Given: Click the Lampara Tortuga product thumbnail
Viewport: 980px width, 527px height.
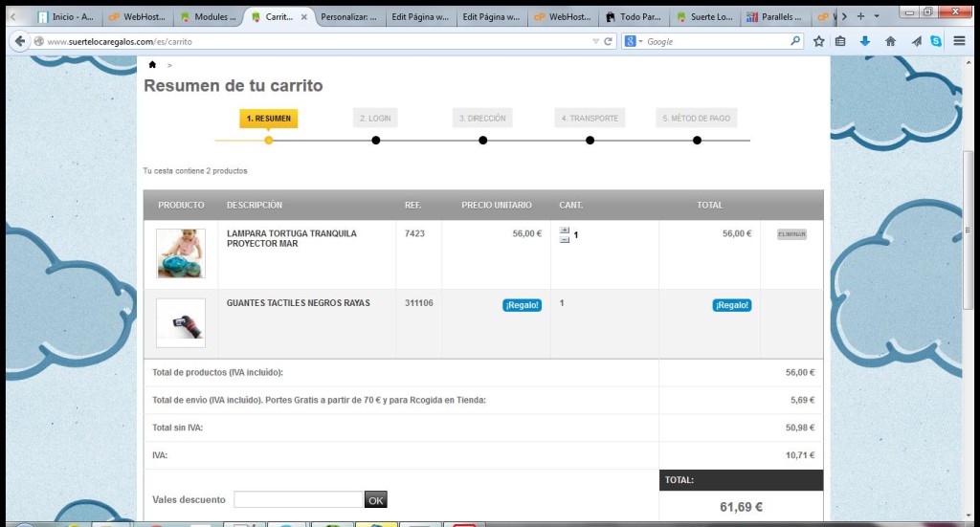Looking at the screenshot, I should [x=181, y=253].
